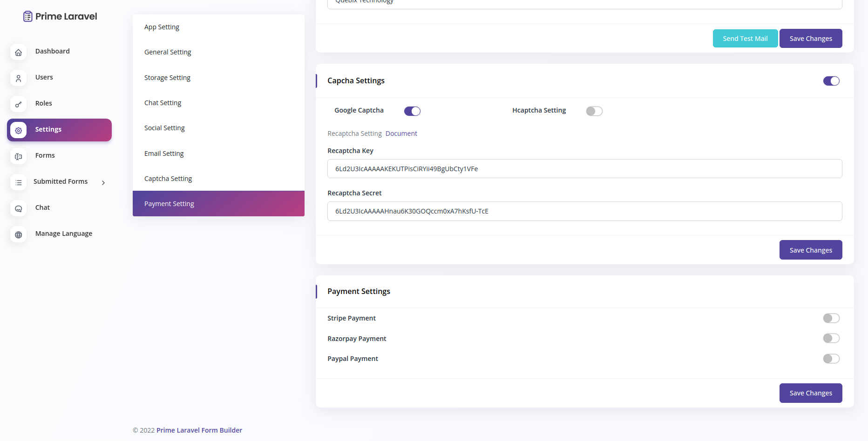Open the Storage Setting section
Image resolution: width=868 pixels, height=441 pixels.
tap(167, 77)
